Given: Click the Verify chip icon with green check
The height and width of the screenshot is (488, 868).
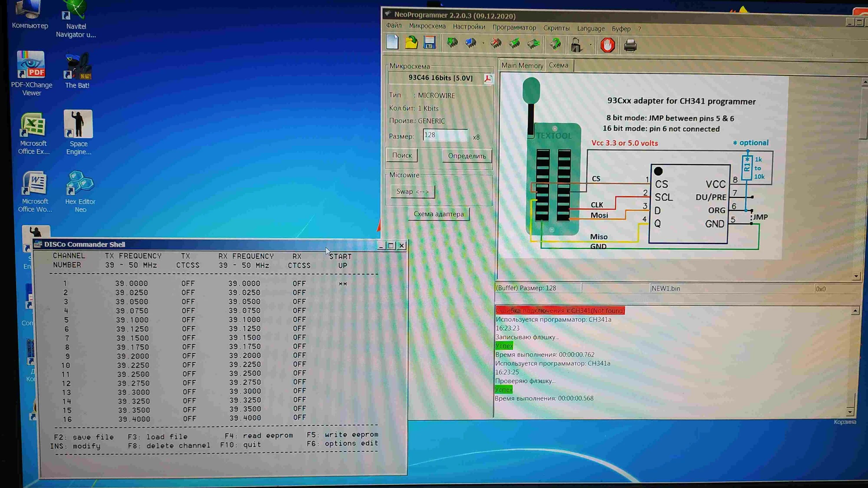Looking at the screenshot, I should tap(514, 44).
